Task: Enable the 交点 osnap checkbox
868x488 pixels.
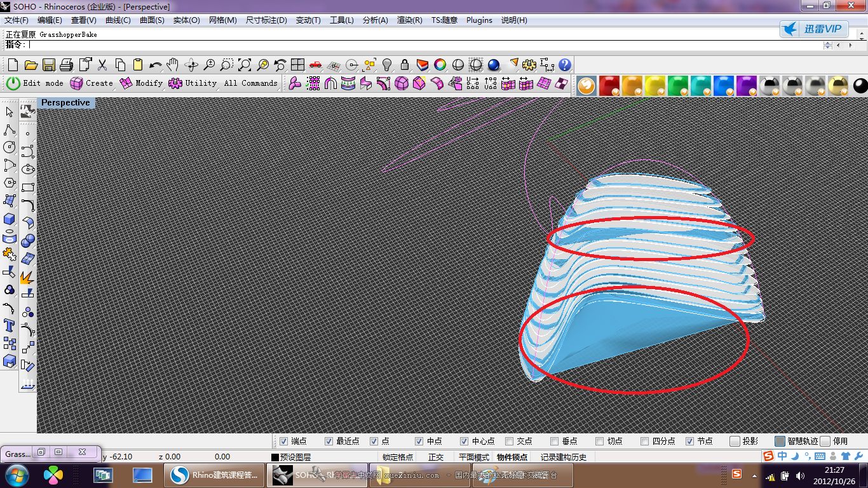Action: pyautogui.click(x=510, y=441)
